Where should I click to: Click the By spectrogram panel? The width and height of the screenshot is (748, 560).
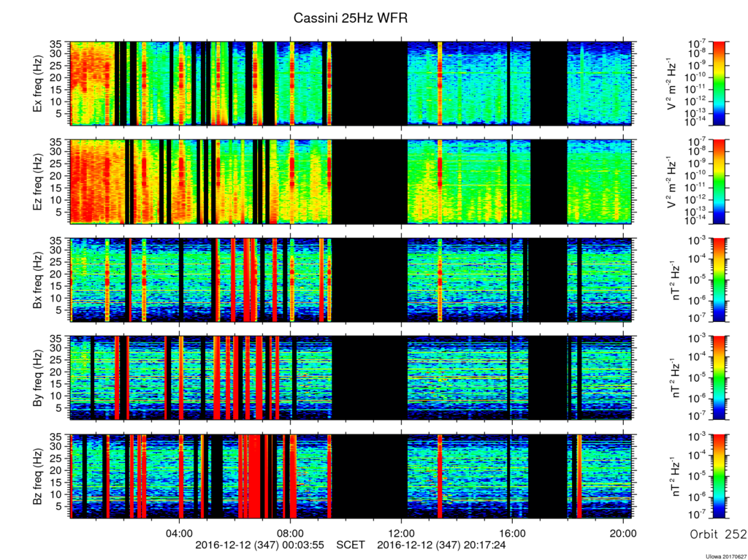[x=351, y=378]
